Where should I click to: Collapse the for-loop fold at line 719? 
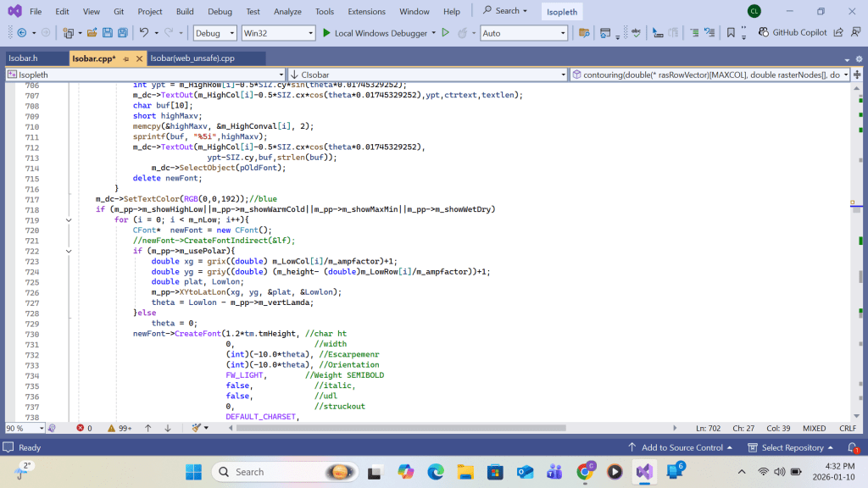coord(69,219)
